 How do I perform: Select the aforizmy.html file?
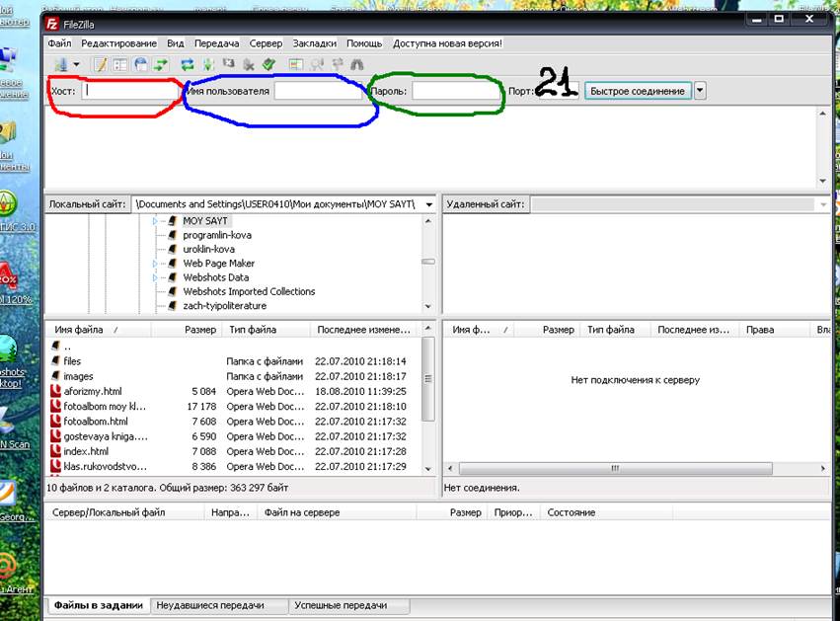click(234, 391)
